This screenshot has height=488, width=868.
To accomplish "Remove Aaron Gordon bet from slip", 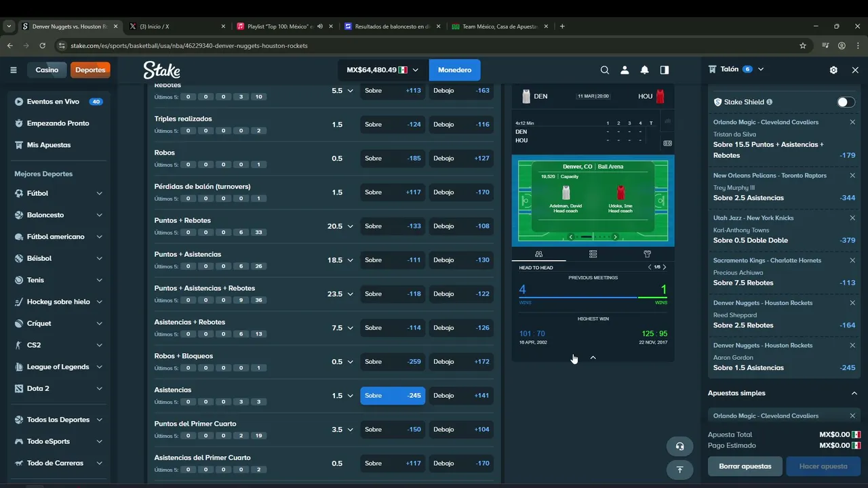I will click(x=852, y=346).
